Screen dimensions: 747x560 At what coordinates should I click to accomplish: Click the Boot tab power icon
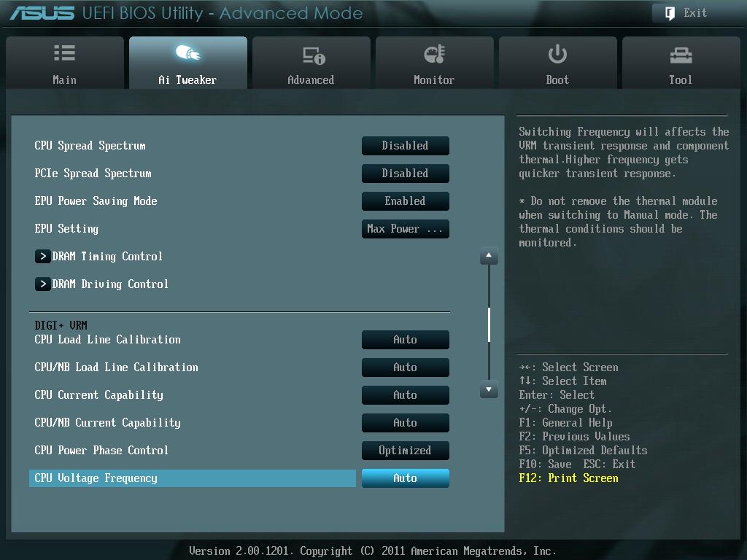click(557, 54)
